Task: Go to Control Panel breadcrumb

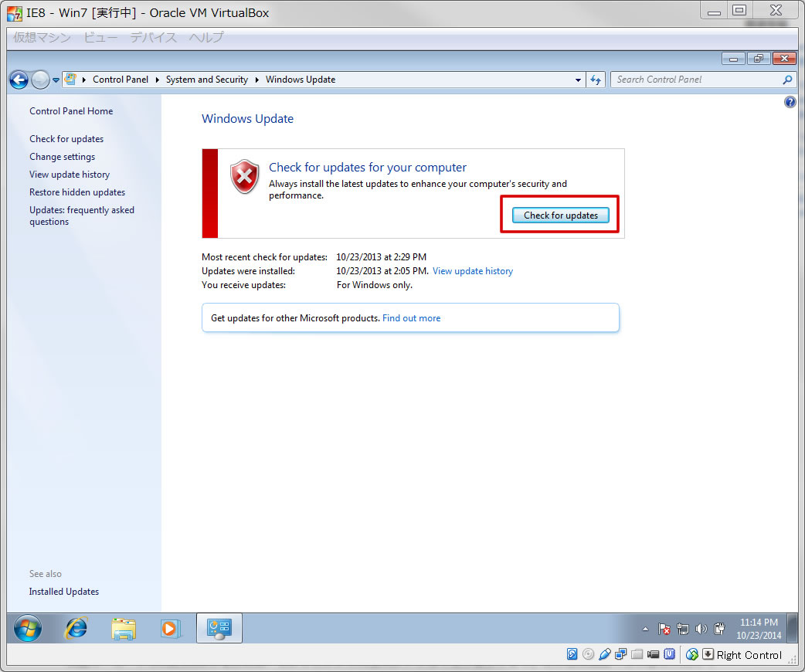Action: click(x=121, y=80)
